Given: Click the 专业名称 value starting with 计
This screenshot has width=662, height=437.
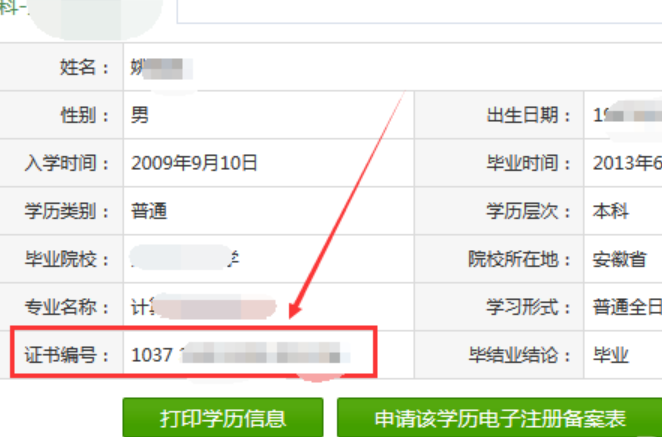Looking at the screenshot, I should [x=203, y=307].
